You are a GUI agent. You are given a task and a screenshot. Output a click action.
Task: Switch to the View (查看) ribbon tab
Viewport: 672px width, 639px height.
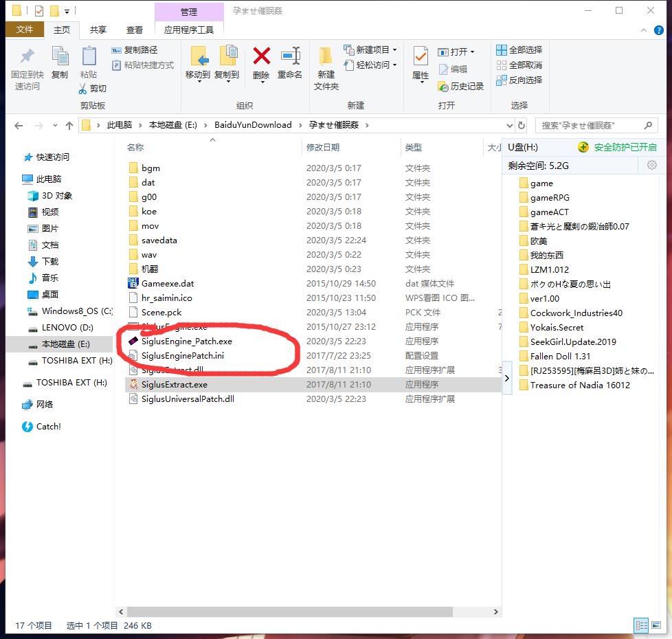pyautogui.click(x=135, y=30)
